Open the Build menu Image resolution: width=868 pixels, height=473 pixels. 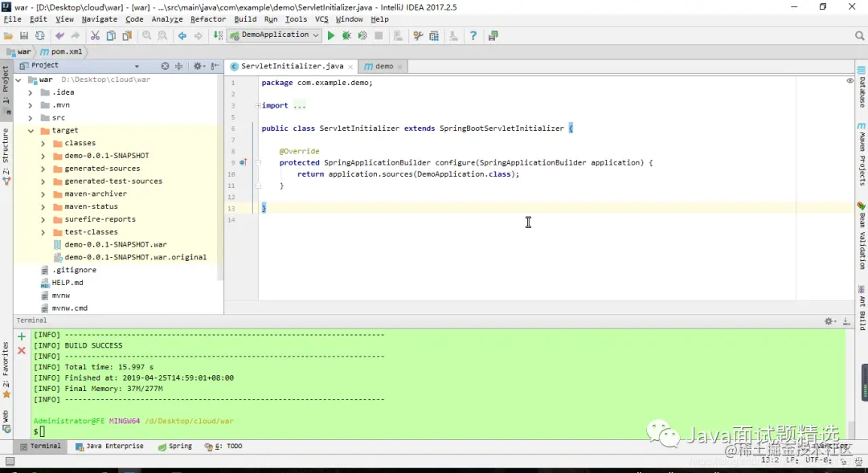(x=245, y=19)
